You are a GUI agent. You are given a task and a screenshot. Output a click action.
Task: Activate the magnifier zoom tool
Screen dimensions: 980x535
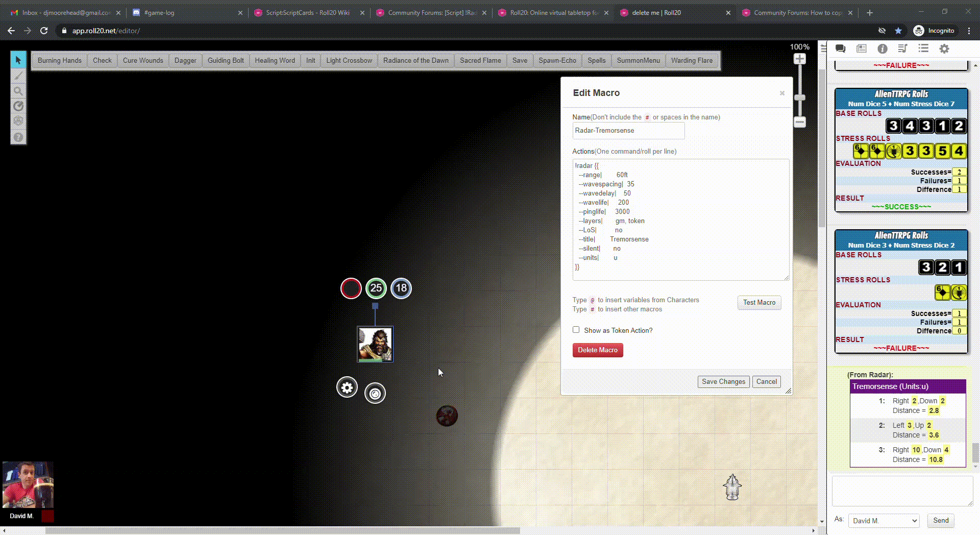click(x=18, y=91)
